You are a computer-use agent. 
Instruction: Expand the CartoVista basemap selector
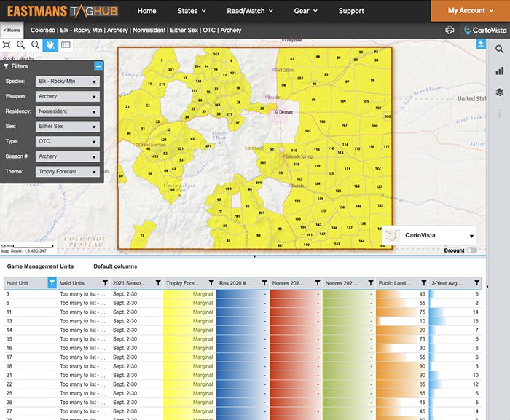429,235
